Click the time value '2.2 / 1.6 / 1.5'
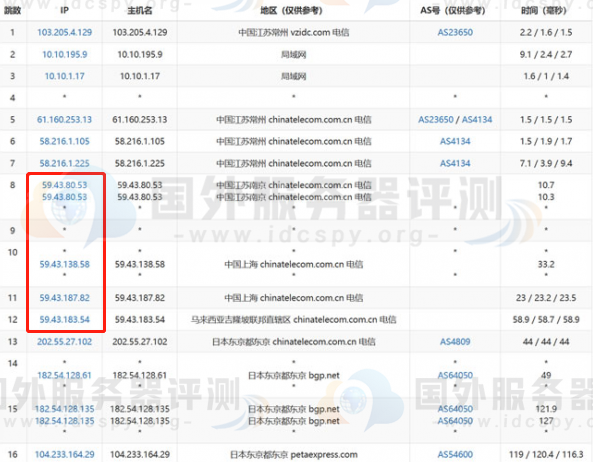This screenshot has height=462, width=593. (x=546, y=33)
